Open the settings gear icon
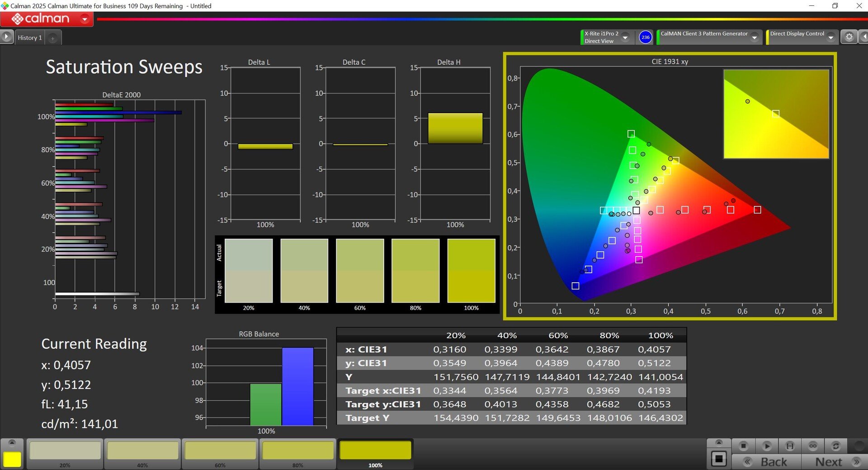868x470 pixels. (x=849, y=37)
